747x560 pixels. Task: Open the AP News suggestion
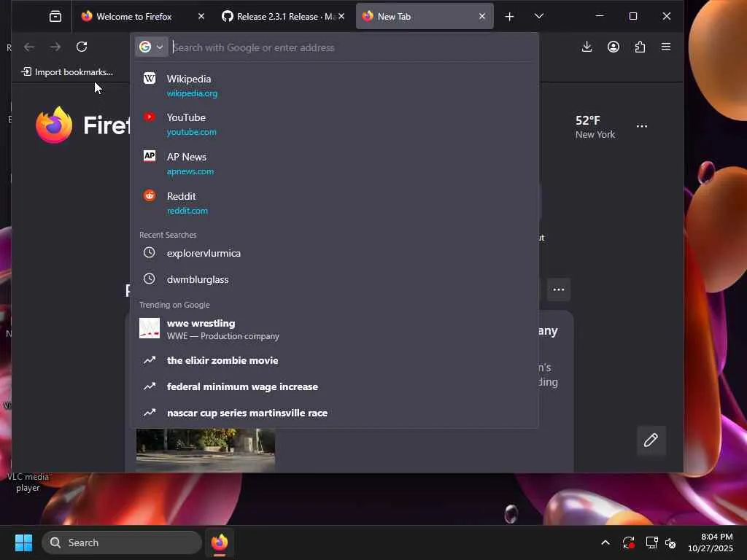pos(334,164)
